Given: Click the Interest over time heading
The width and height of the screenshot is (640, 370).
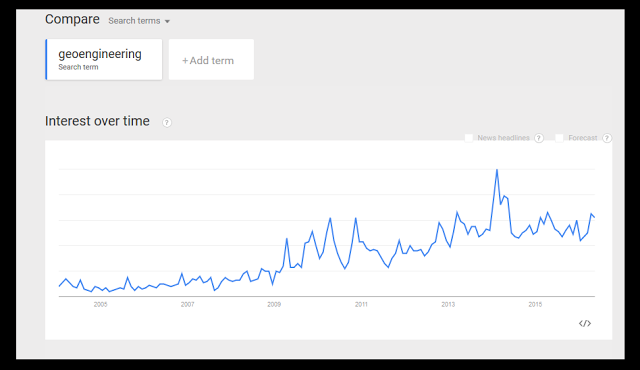Looking at the screenshot, I should coord(97,121).
